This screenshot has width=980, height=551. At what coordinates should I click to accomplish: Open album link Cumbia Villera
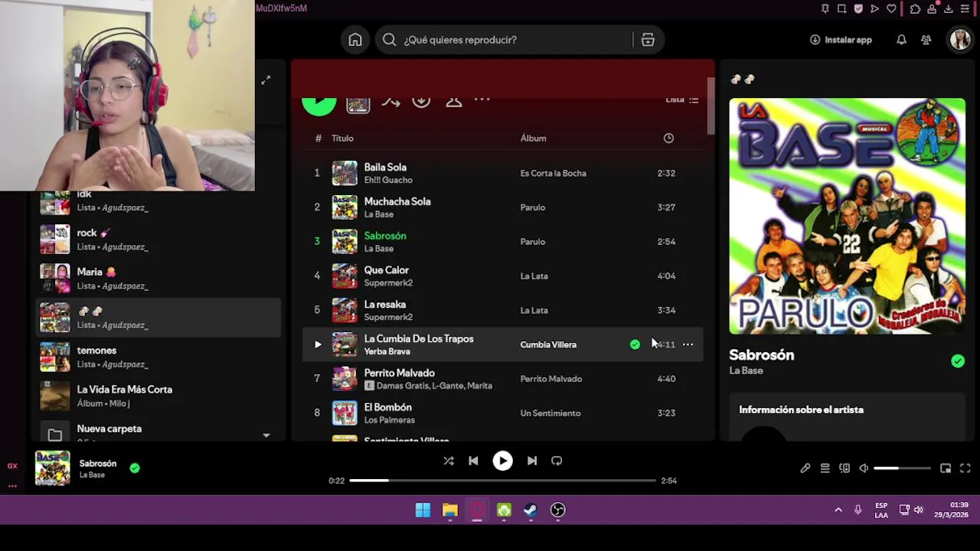(x=548, y=345)
